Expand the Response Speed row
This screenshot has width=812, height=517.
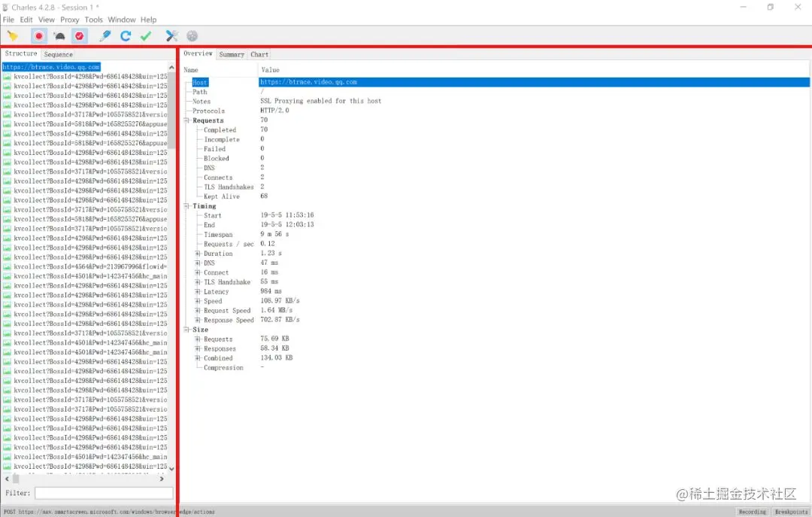(x=197, y=320)
